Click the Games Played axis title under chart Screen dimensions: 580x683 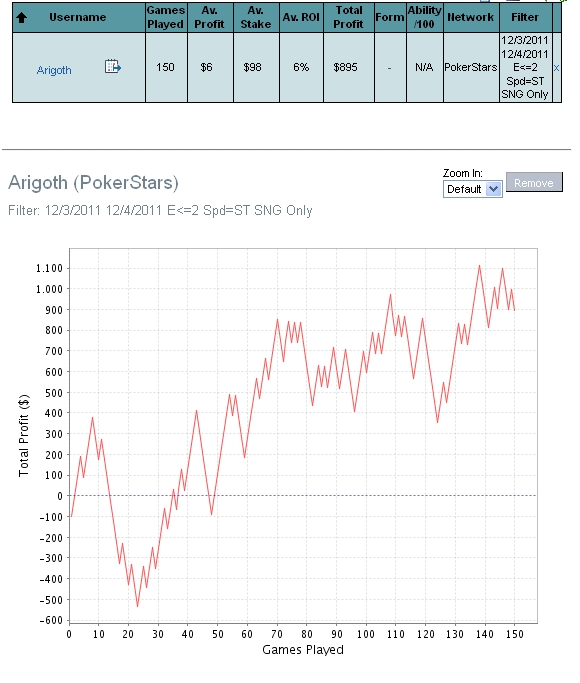click(303, 650)
